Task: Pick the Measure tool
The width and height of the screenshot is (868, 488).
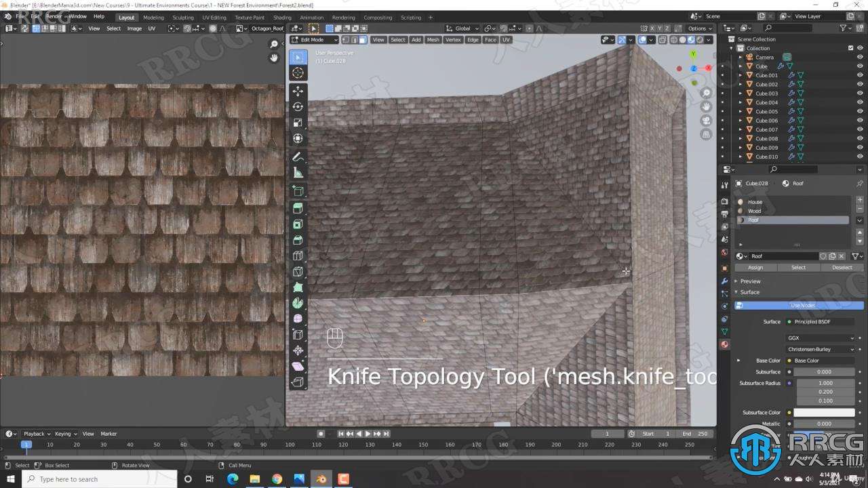Action: coord(298,173)
